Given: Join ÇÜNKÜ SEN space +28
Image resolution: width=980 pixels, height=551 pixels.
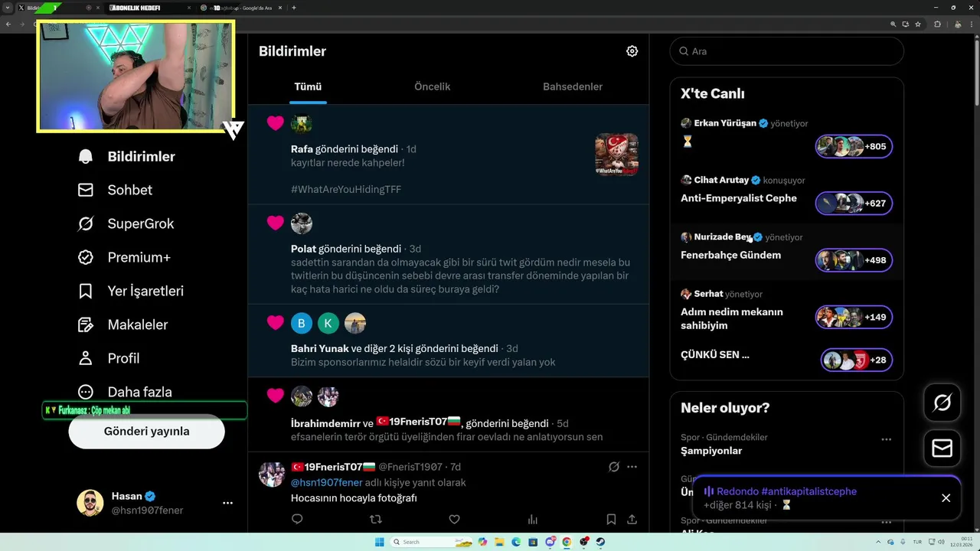Looking at the screenshot, I should tap(857, 360).
